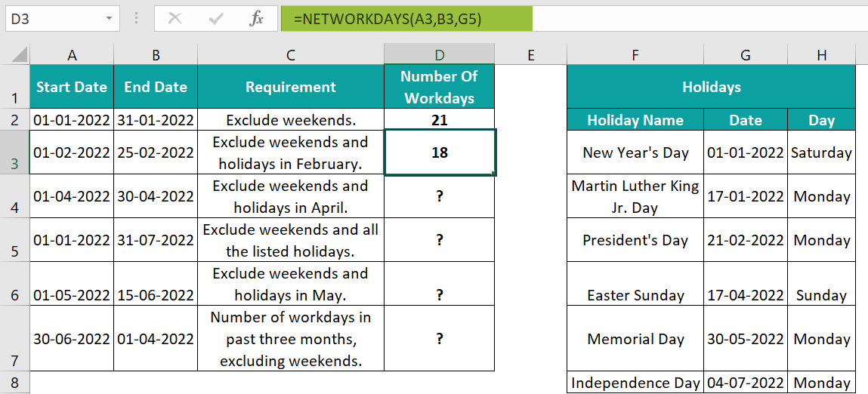The width and height of the screenshot is (868, 394).
Task: Select the Memorial Day cell
Action: 635,338
